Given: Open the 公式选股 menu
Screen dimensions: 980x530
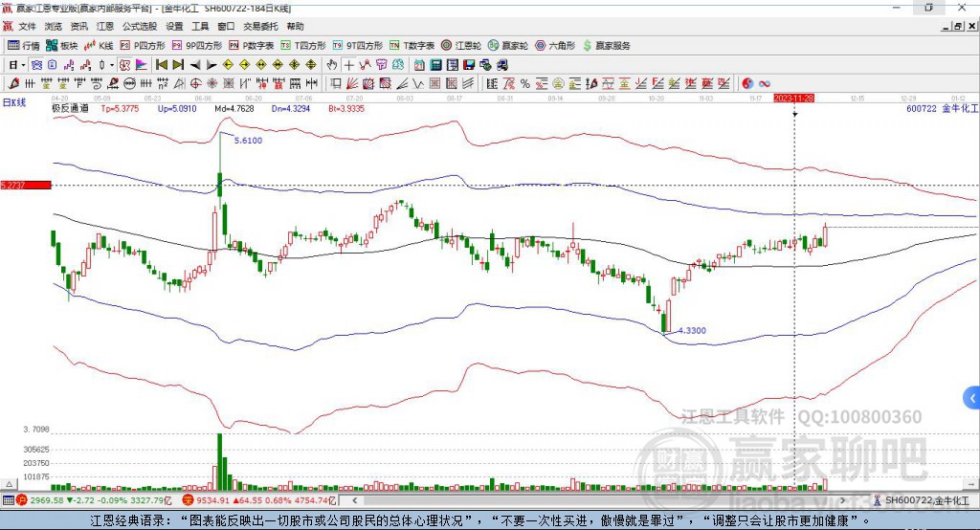Looking at the screenshot, I should (x=140, y=26).
